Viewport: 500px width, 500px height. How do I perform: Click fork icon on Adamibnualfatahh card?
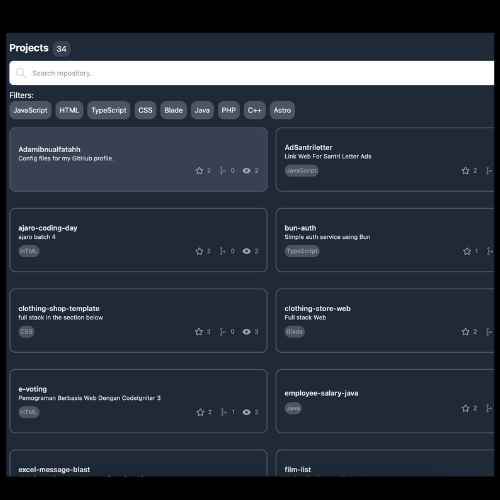click(x=222, y=171)
